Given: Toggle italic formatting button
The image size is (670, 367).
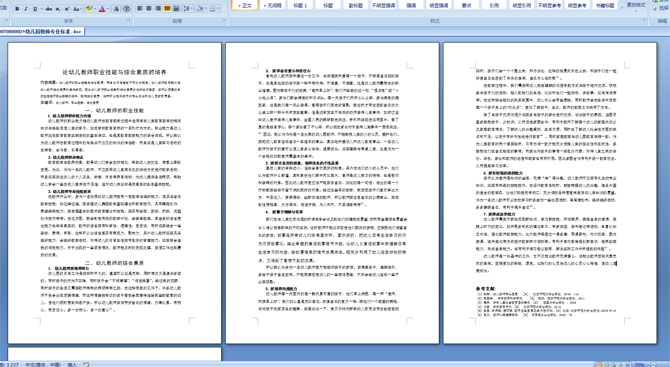Looking at the screenshot, I should point(26,9).
